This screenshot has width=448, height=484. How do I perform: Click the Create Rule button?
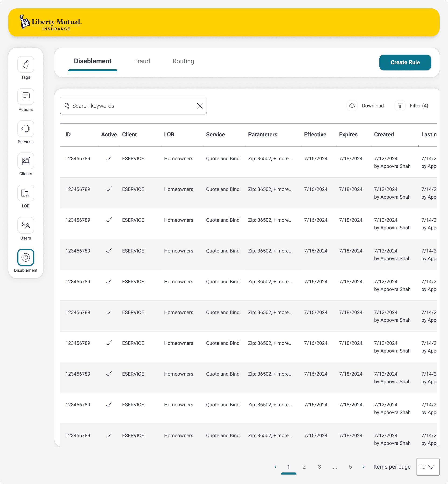coord(405,62)
